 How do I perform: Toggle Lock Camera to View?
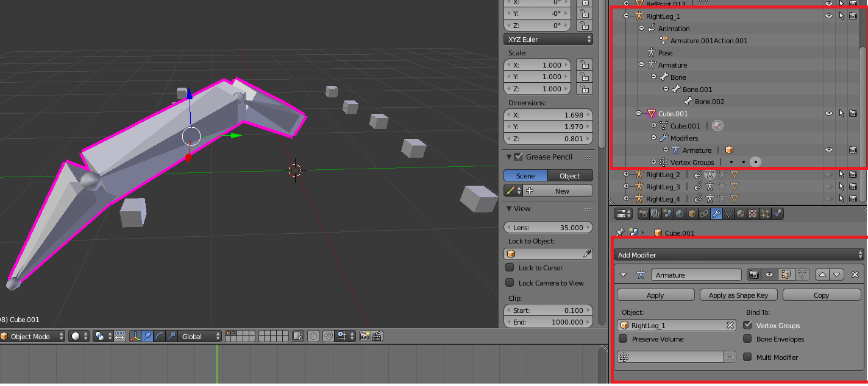point(509,282)
